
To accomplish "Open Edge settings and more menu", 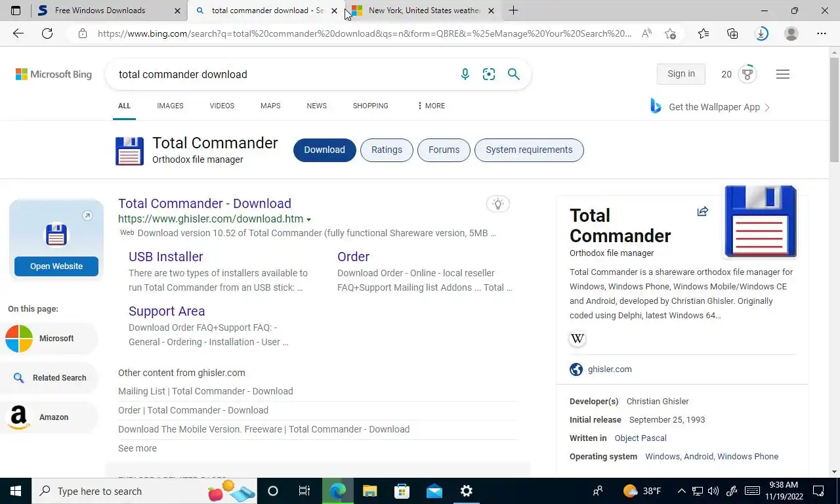I will tap(822, 33).
